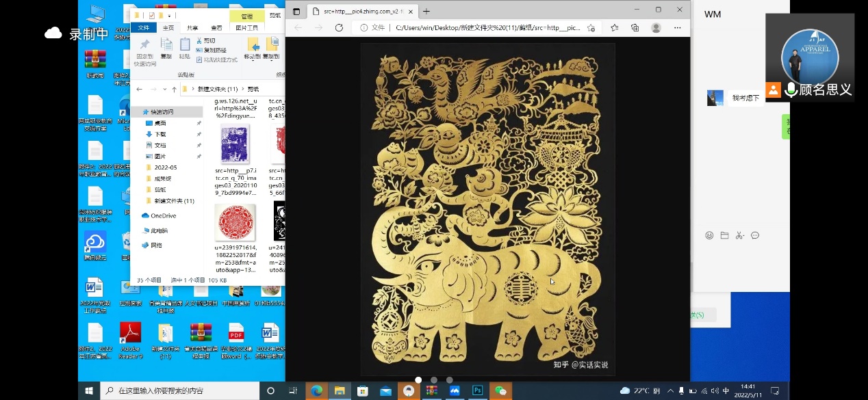Screen dimensions: 868x400
Task: Switch to the 共享 ribbon tab
Action: (x=192, y=27)
